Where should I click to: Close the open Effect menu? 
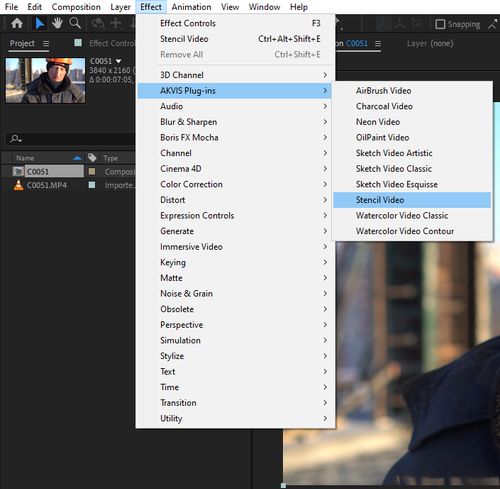point(151,7)
